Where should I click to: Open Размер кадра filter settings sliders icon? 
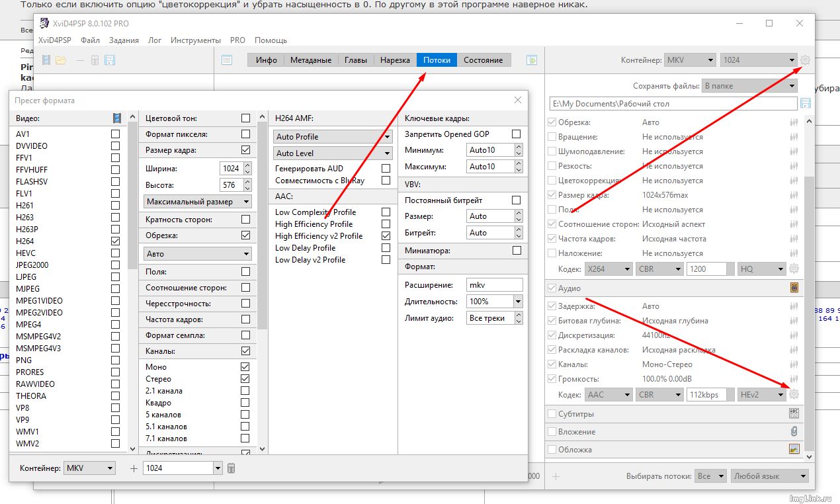click(794, 195)
